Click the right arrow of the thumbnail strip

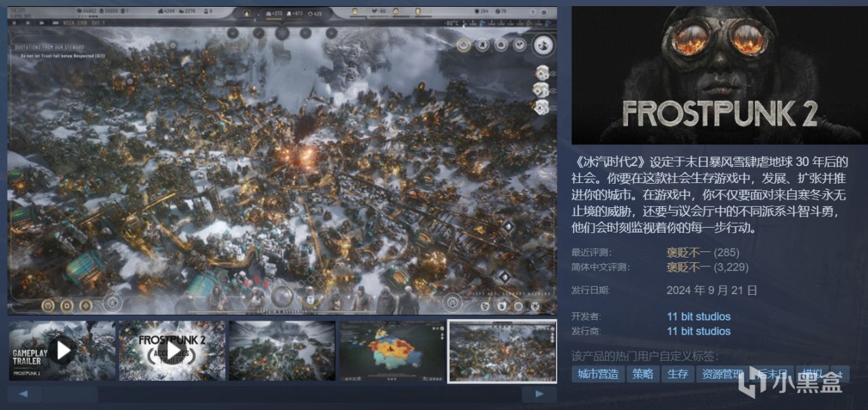tap(540, 394)
